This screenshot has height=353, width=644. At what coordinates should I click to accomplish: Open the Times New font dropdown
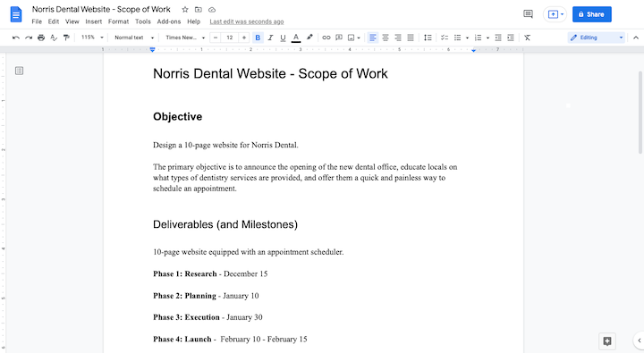coord(185,38)
